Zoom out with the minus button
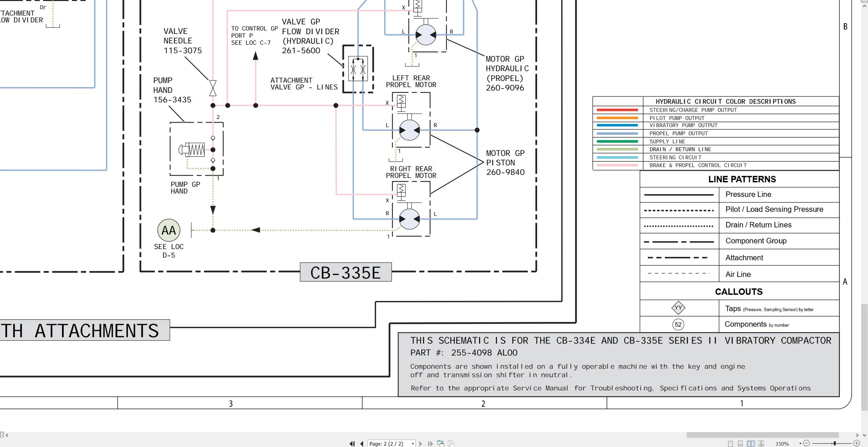This screenshot has width=868, height=447. coord(807,443)
